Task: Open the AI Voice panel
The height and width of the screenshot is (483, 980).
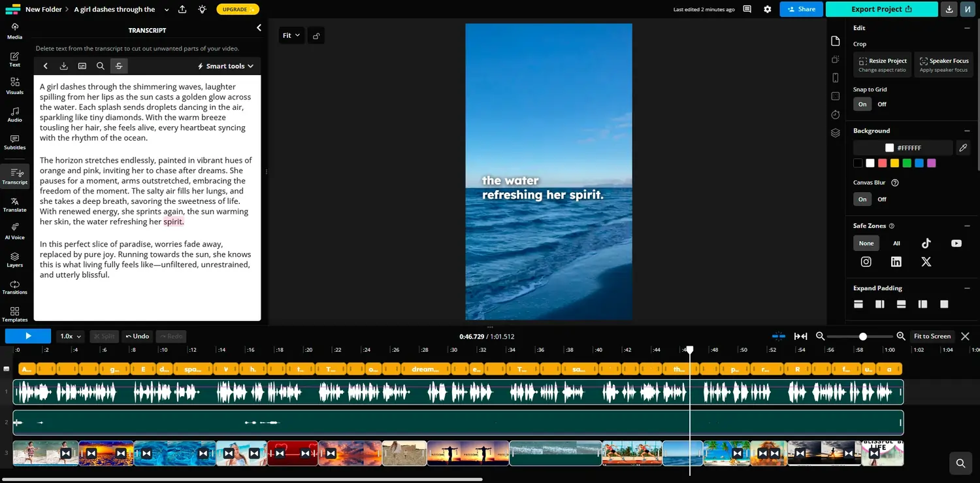Action: click(x=14, y=232)
